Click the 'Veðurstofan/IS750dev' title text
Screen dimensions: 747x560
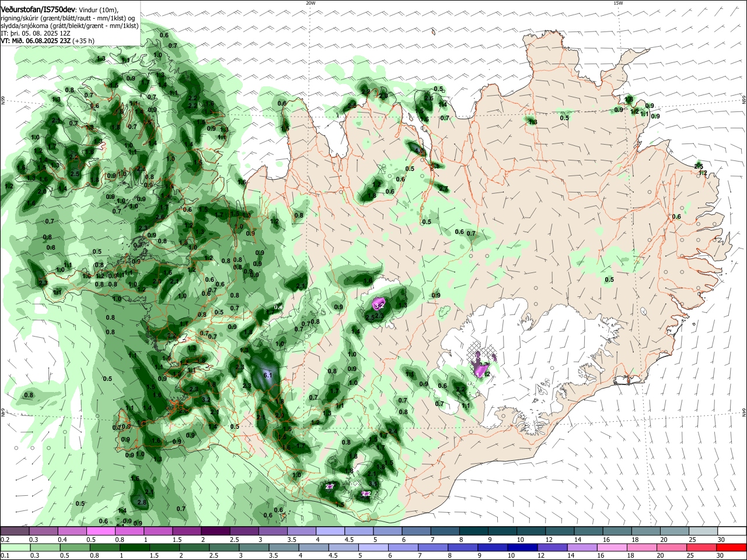38,9
